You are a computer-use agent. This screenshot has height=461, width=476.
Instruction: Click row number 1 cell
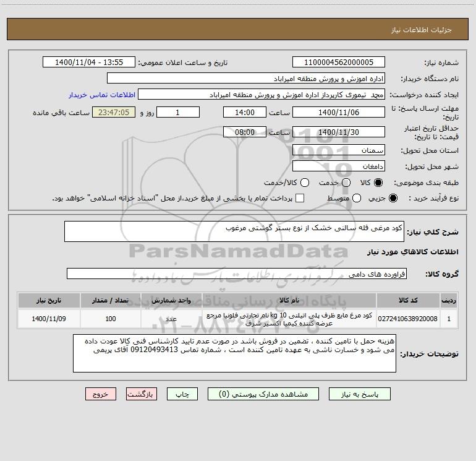449,319
